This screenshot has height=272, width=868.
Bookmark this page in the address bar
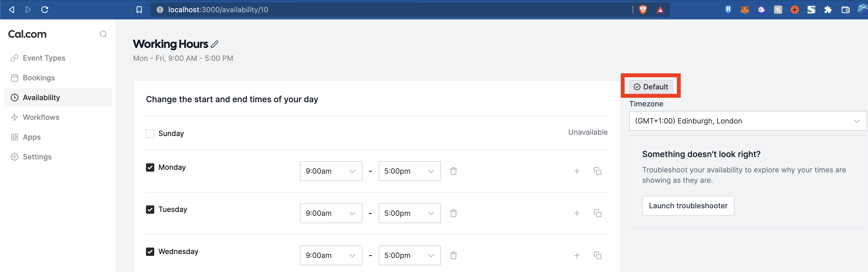coord(139,9)
